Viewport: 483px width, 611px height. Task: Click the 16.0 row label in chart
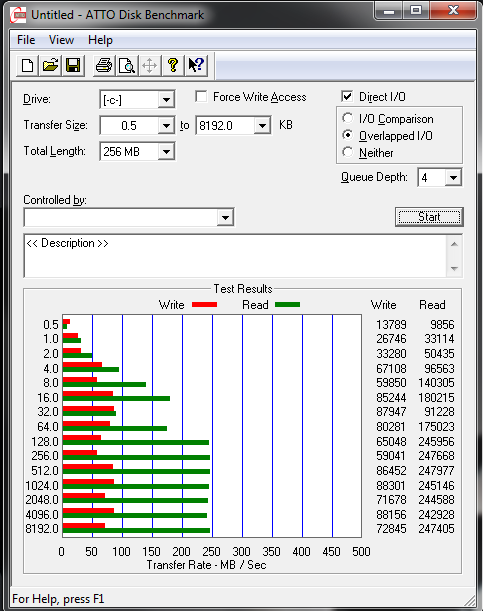click(x=48, y=398)
